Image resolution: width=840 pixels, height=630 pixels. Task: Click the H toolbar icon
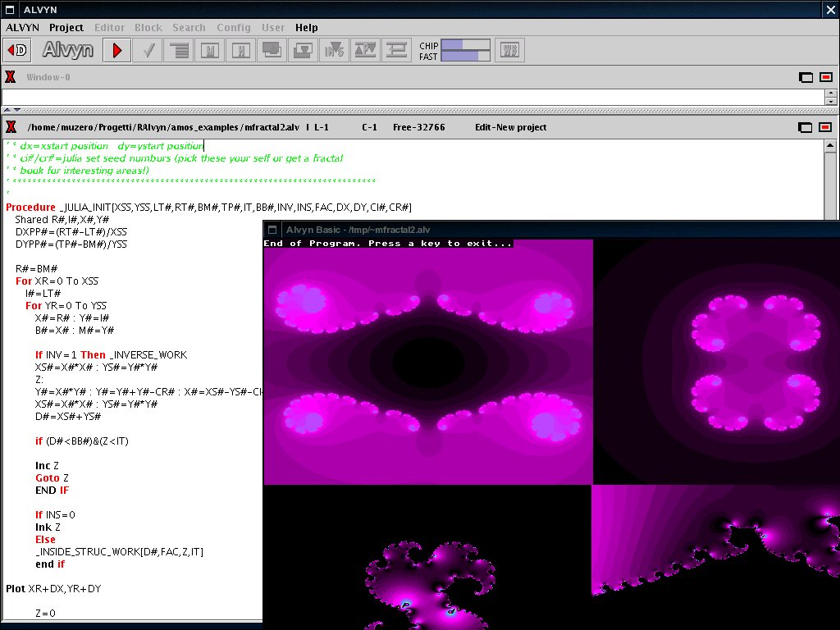point(240,50)
